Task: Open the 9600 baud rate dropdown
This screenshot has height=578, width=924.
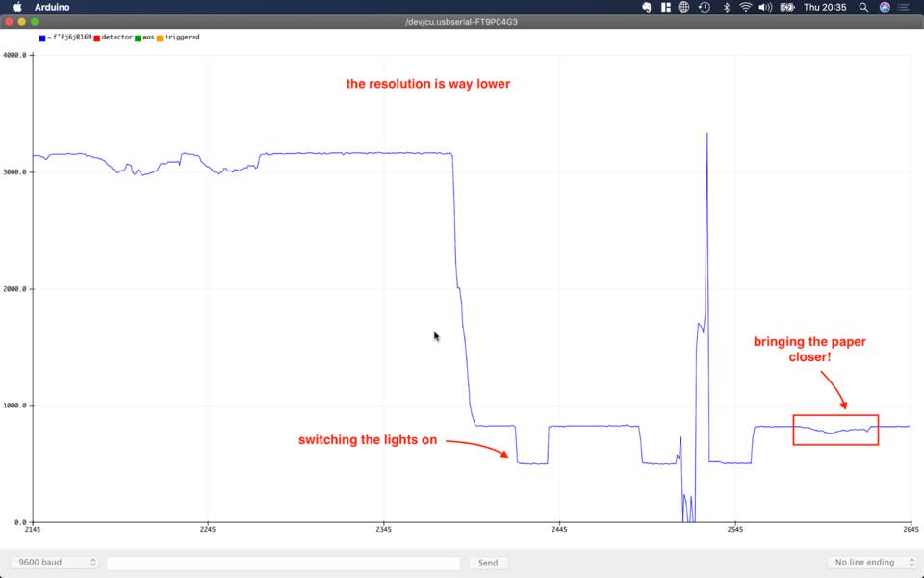Action: point(54,562)
